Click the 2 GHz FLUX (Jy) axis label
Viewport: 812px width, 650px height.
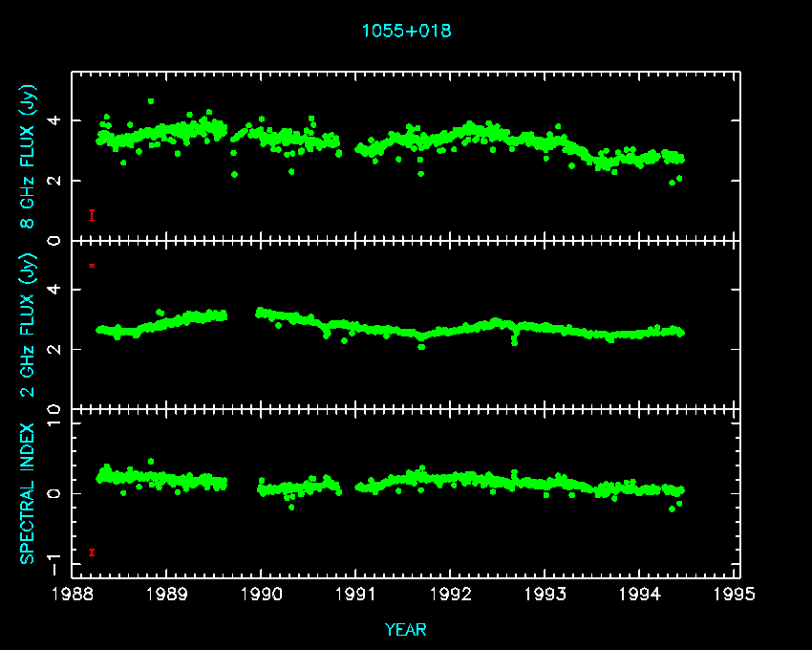click(28, 325)
